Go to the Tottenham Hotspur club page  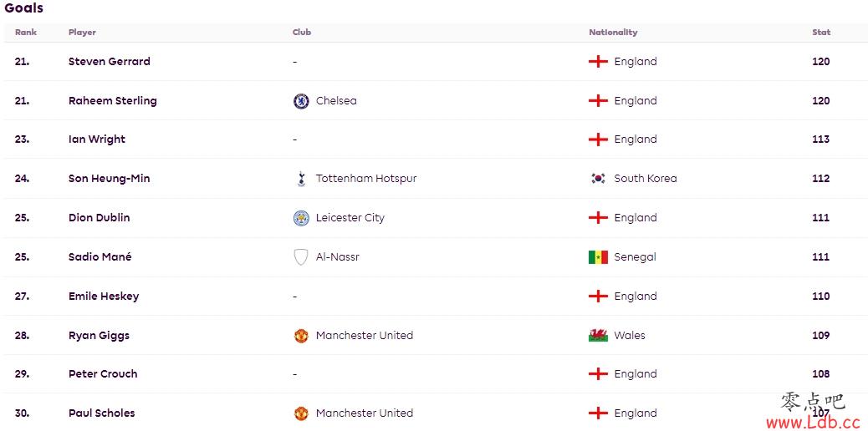coord(366,179)
